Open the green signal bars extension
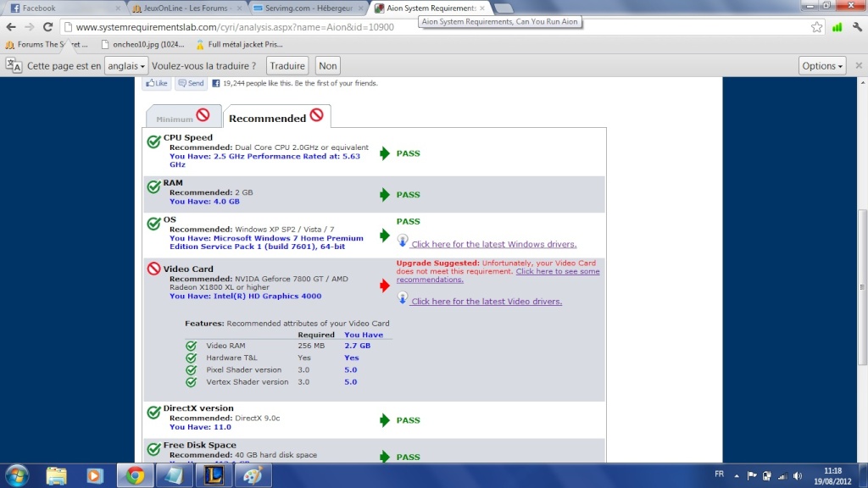The image size is (868, 488). [x=837, y=27]
